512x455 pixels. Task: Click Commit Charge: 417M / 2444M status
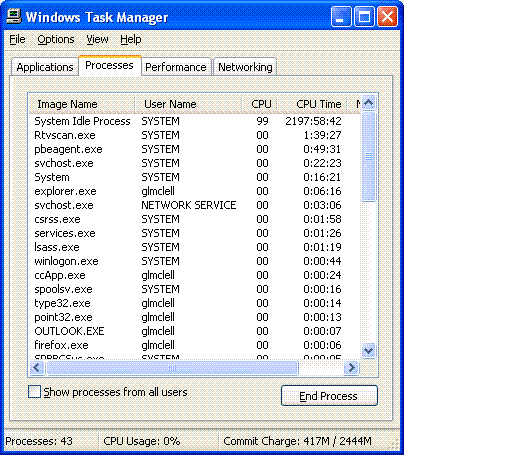(x=297, y=441)
